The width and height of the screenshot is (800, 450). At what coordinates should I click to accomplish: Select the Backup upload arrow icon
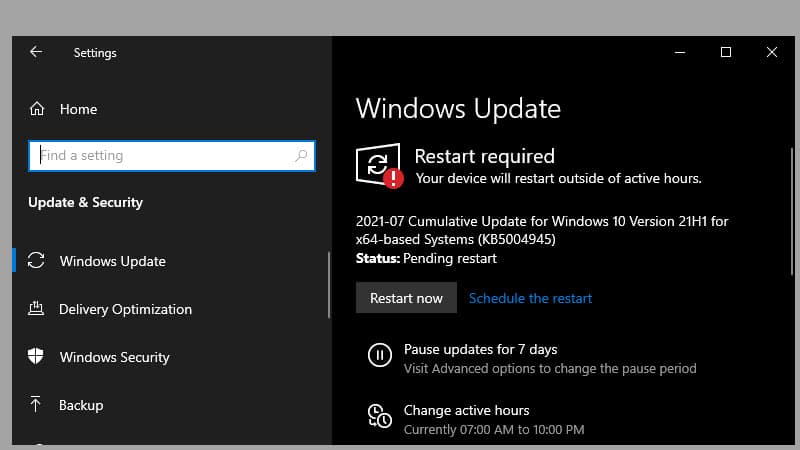(x=35, y=404)
